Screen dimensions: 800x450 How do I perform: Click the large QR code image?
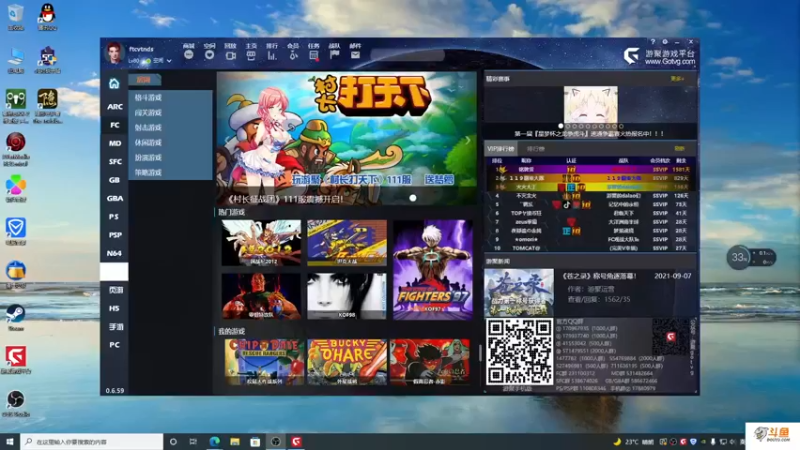[519, 352]
